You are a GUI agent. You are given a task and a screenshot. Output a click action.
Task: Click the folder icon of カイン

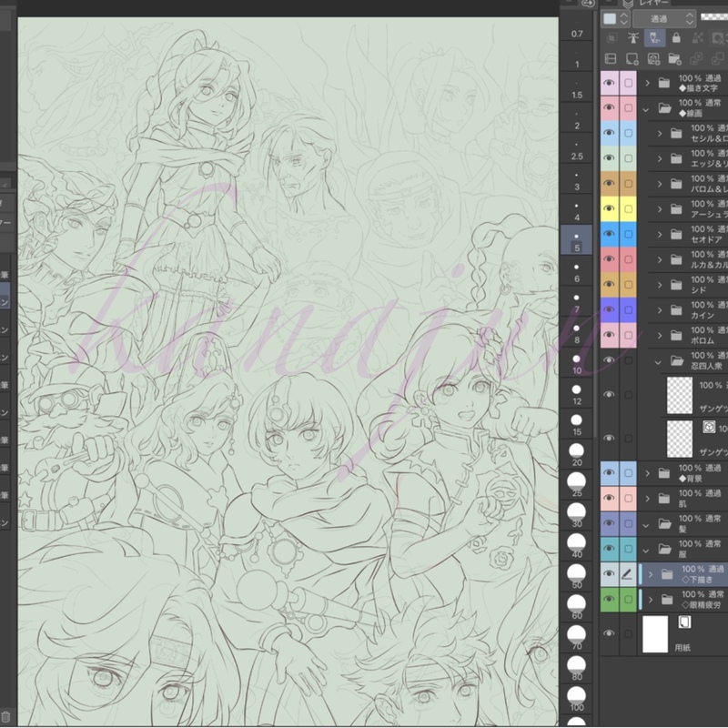pos(676,309)
